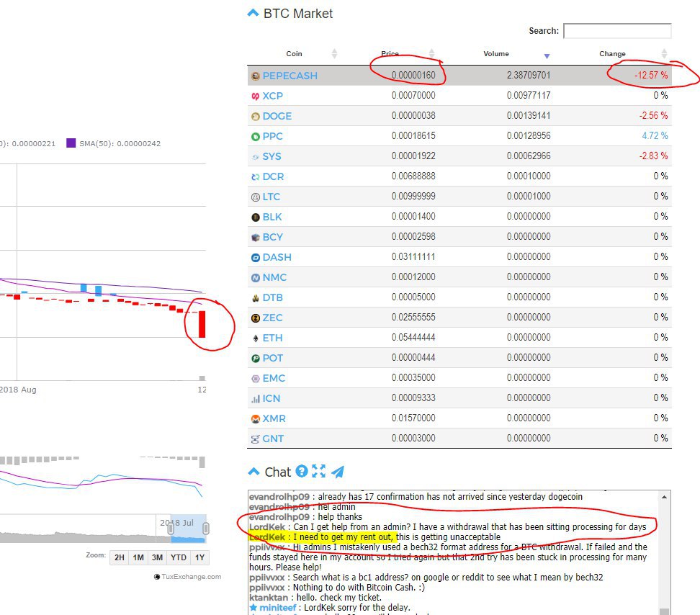Click DCR volume 0.00010000

point(529,176)
